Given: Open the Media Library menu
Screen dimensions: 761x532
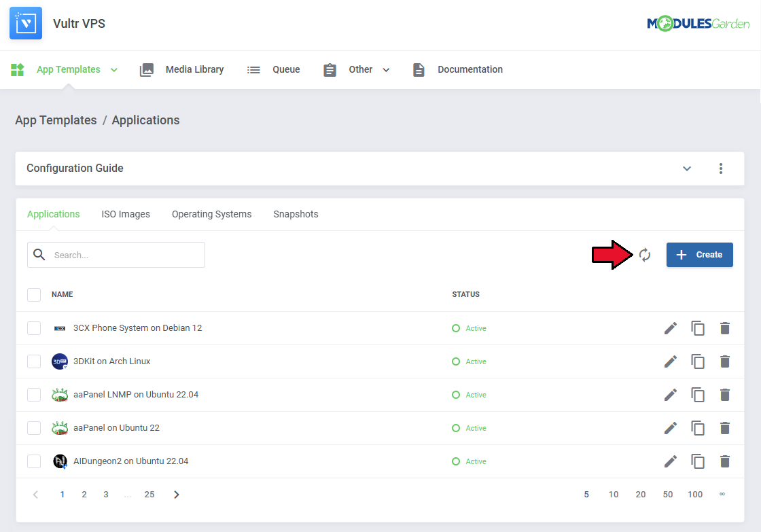Looking at the screenshot, I should [x=181, y=70].
